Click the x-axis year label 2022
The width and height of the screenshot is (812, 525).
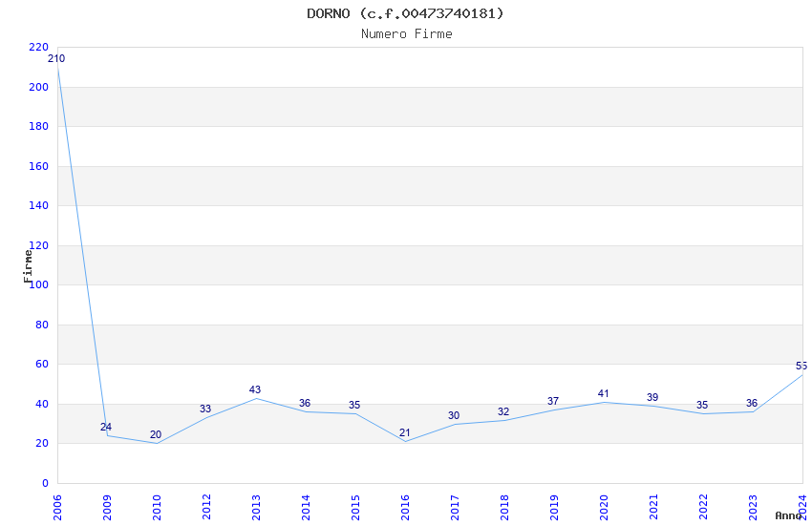coord(703,508)
